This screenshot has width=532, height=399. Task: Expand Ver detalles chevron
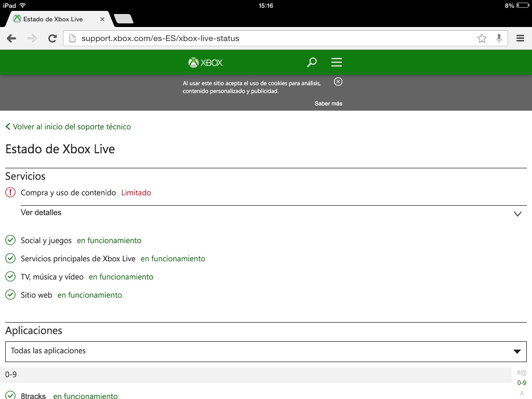517,214
